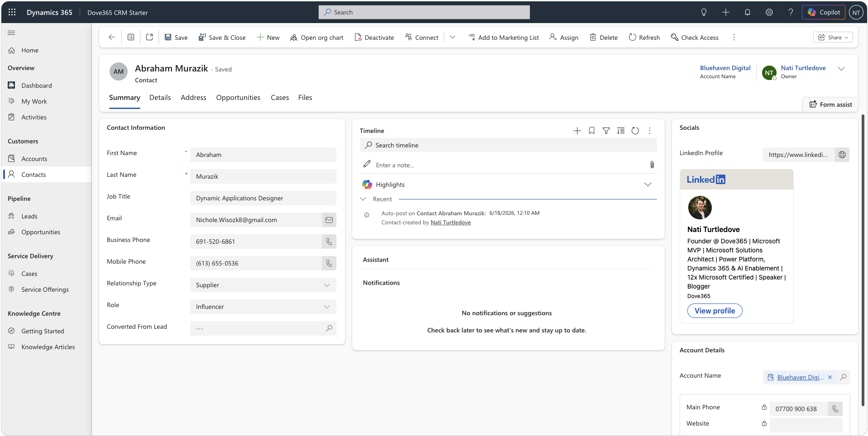
Task: Delete the contact record
Action: click(604, 38)
